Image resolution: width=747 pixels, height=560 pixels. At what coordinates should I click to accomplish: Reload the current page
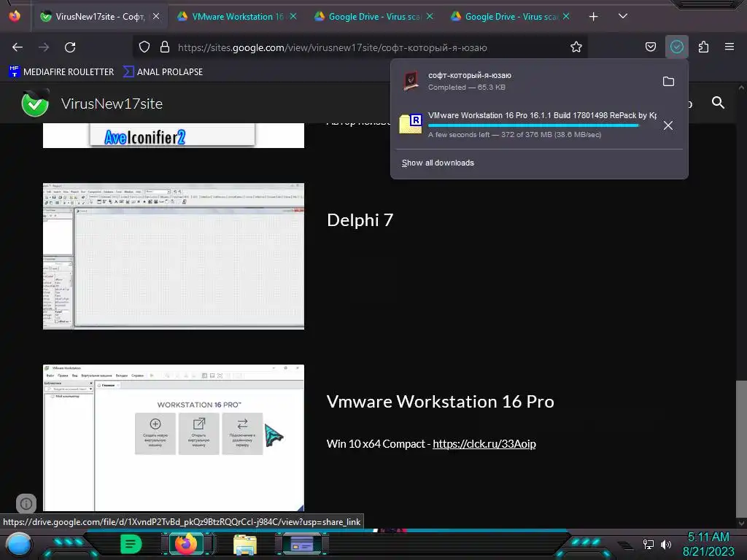pos(70,47)
